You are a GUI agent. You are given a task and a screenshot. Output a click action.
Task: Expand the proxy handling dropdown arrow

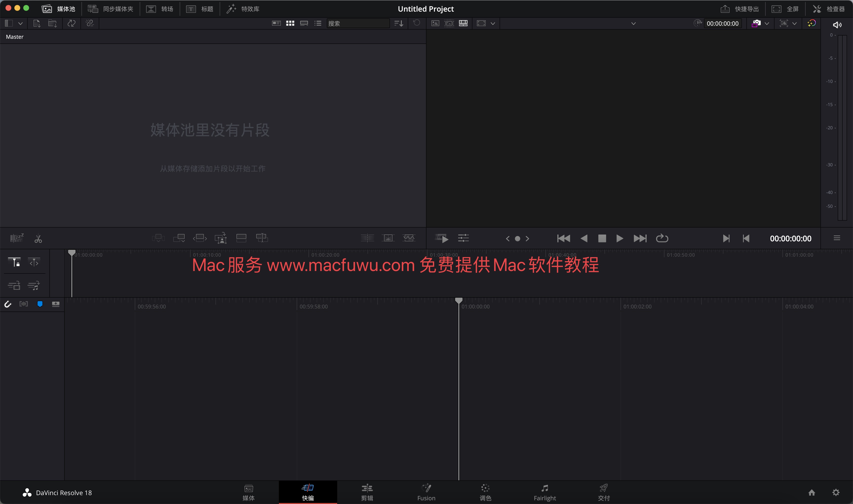(767, 23)
